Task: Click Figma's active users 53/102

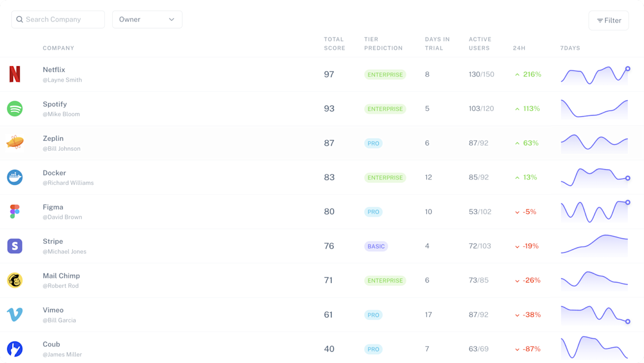Action: [x=479, y=212]
